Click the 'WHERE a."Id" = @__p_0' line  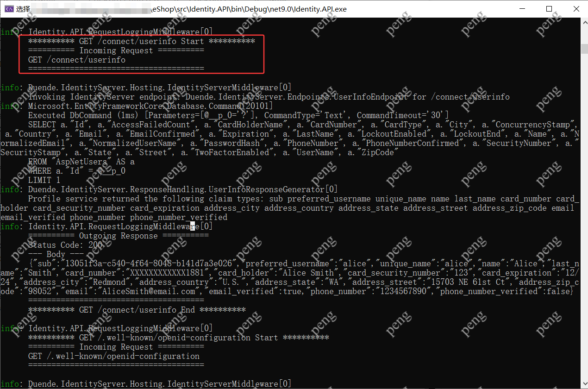tap(77, 171)
